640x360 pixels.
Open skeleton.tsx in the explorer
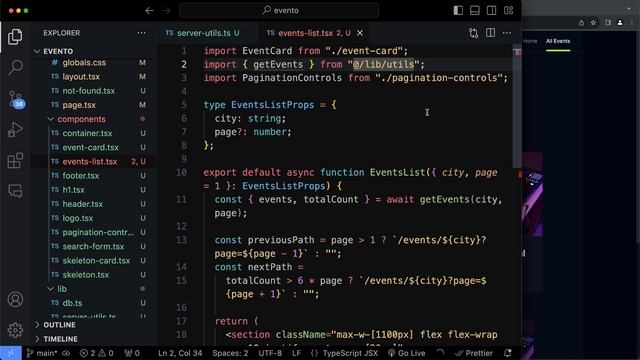86,275
